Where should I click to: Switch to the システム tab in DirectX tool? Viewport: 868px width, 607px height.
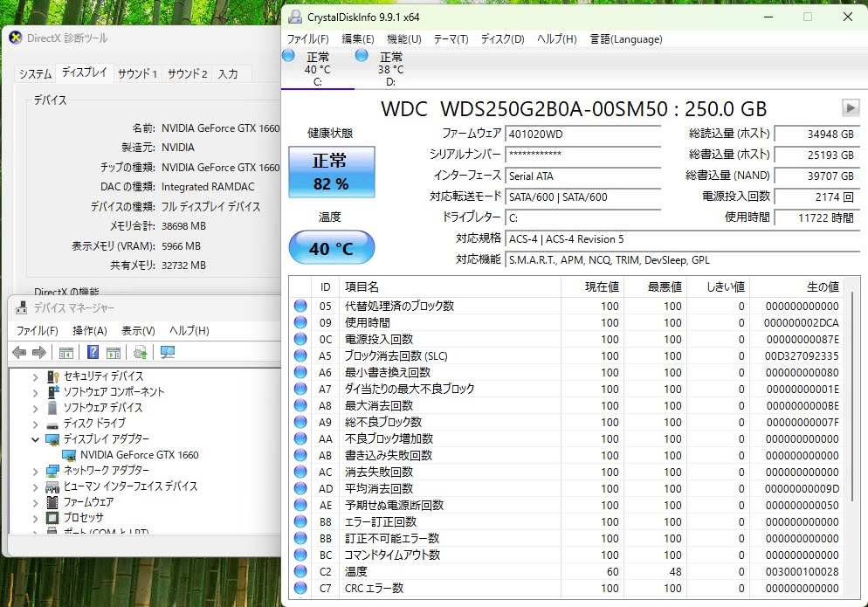pos(36,73)
